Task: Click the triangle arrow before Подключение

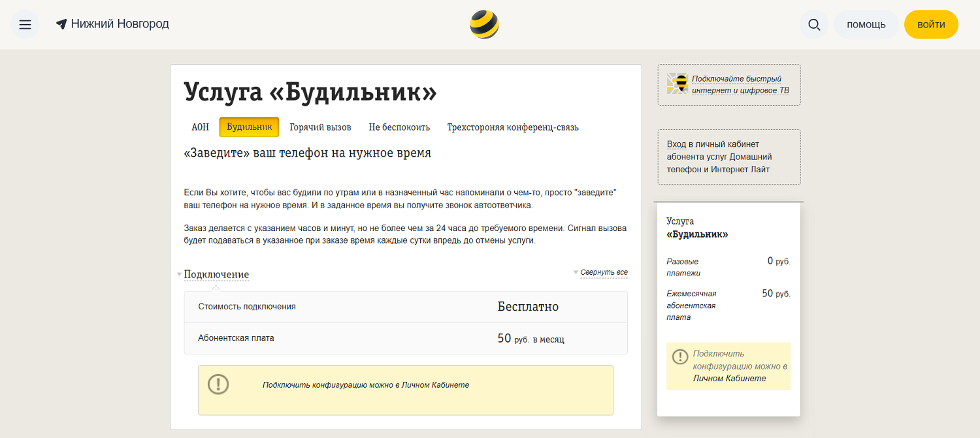Action: point(180,274)
